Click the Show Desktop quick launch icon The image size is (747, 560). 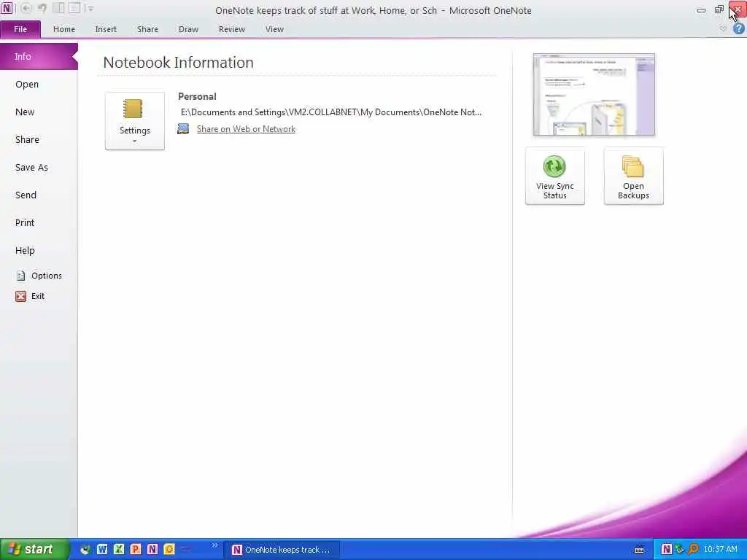pyautogui.click(x=85, y=550)
